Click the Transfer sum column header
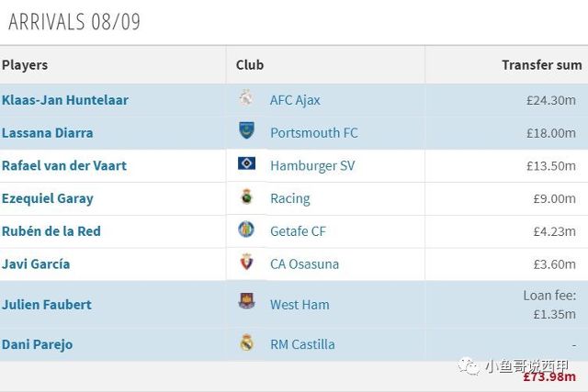 (x=542, y=65)
